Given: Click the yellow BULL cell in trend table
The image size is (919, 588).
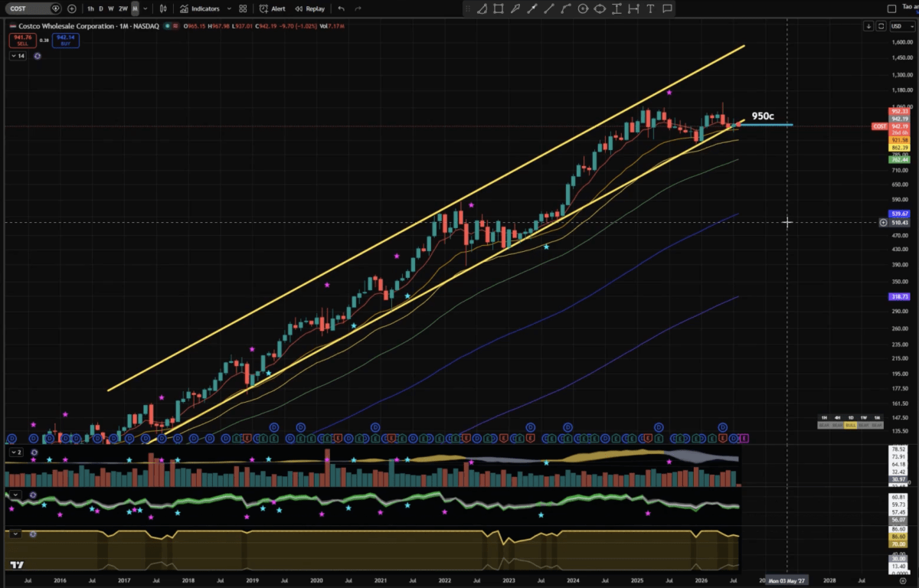Looking at the screenshot, I should pos(851,424).
